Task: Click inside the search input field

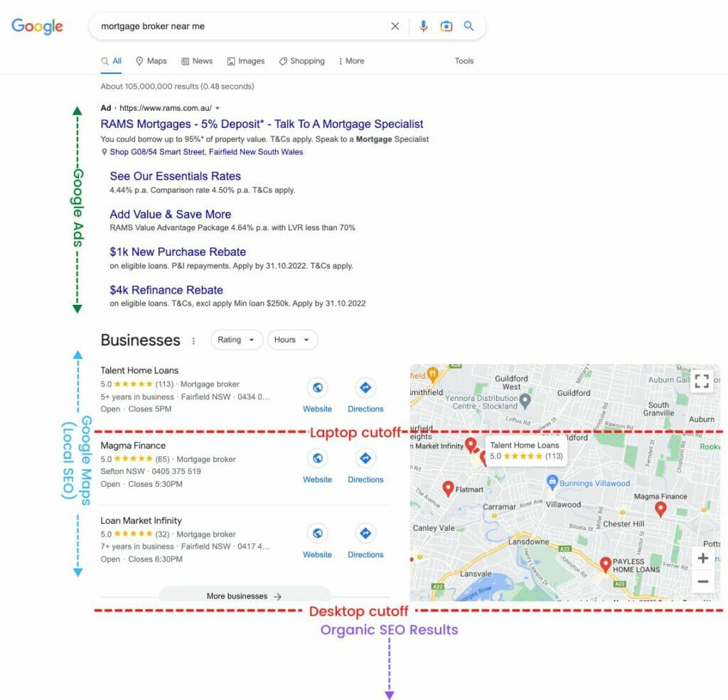Action: pyautogui.click(x=242, y=26)
